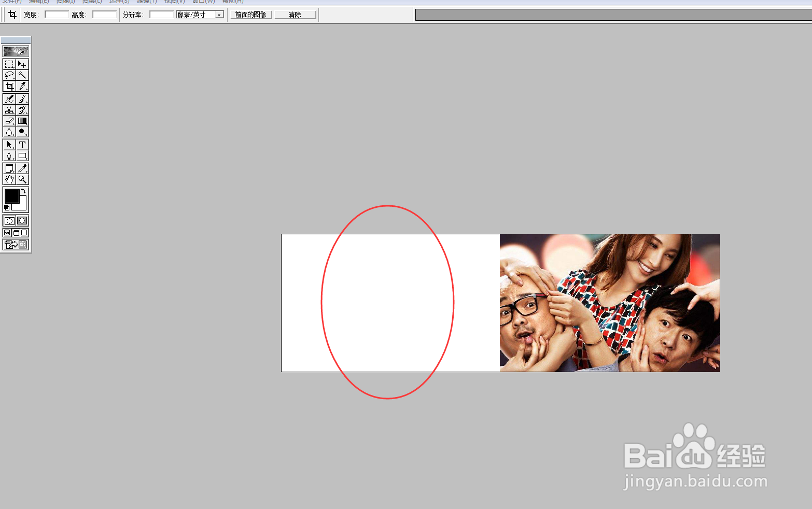Select the Airbrush tool

coord(9,99)
